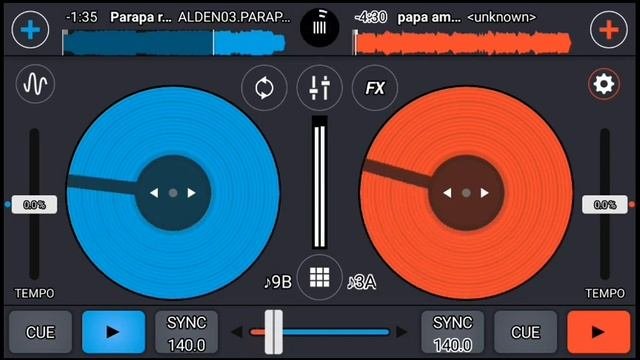
Task: Nudge blue deck forward with right arrow
Action: (x=191, y=193)
